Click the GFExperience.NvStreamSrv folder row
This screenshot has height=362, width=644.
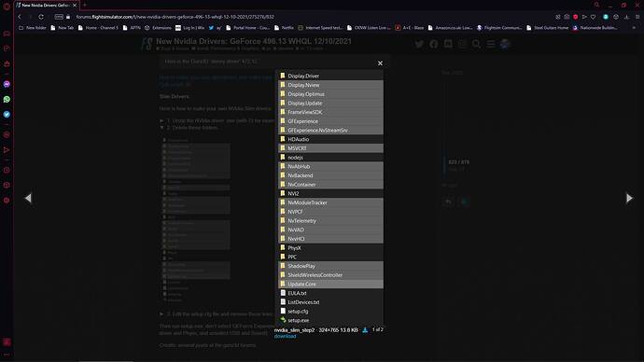[330, 130]
